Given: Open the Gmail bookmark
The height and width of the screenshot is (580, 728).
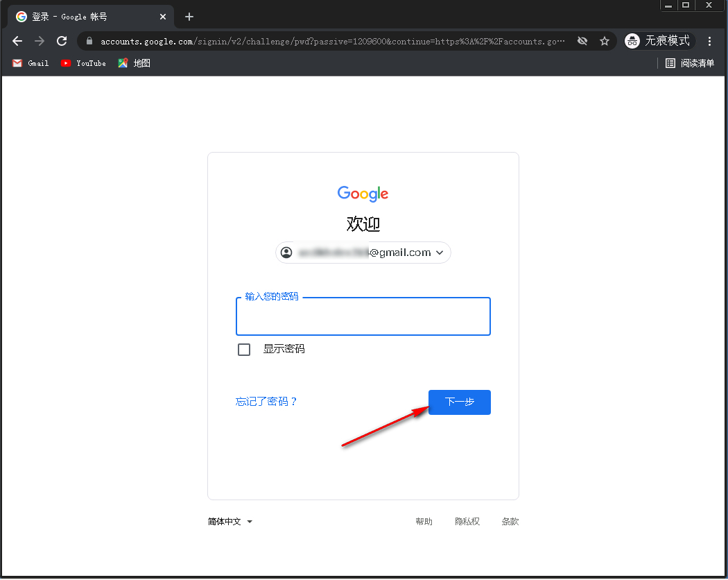Looking at the screenshot, I should pos(31,63).
